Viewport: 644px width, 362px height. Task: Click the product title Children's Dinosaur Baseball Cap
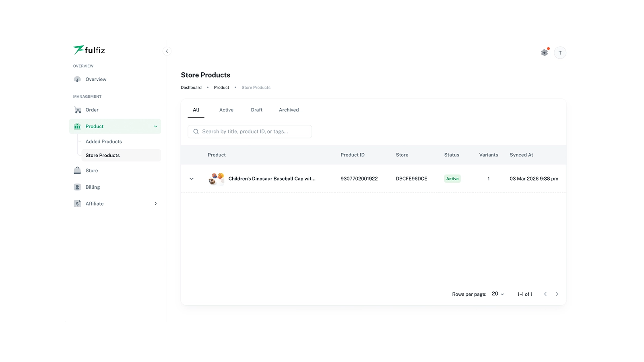click(x=272, y=179)
